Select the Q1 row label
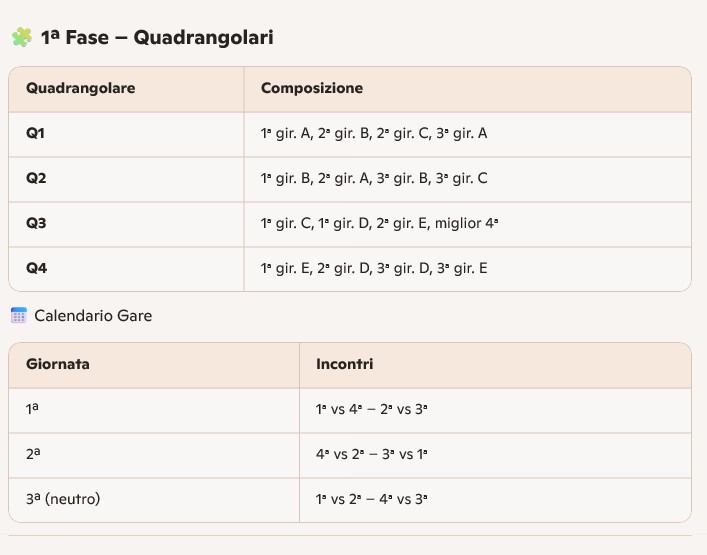 click(36, 133)
